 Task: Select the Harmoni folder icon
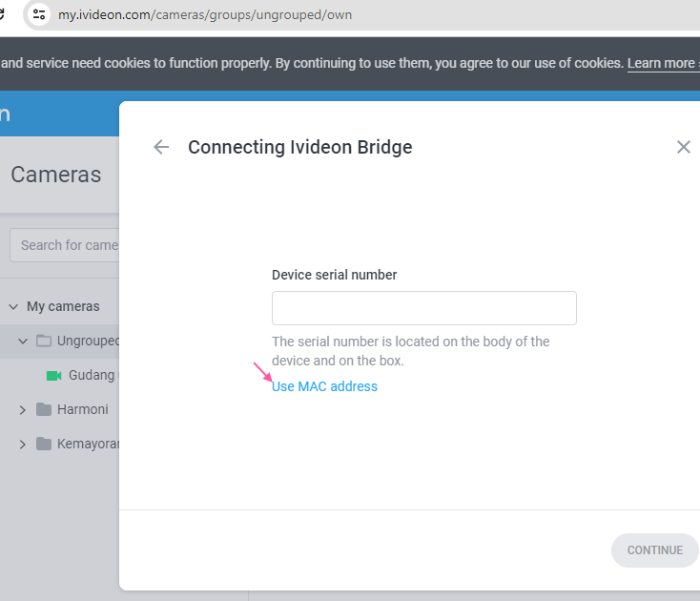tap(44, 409)
